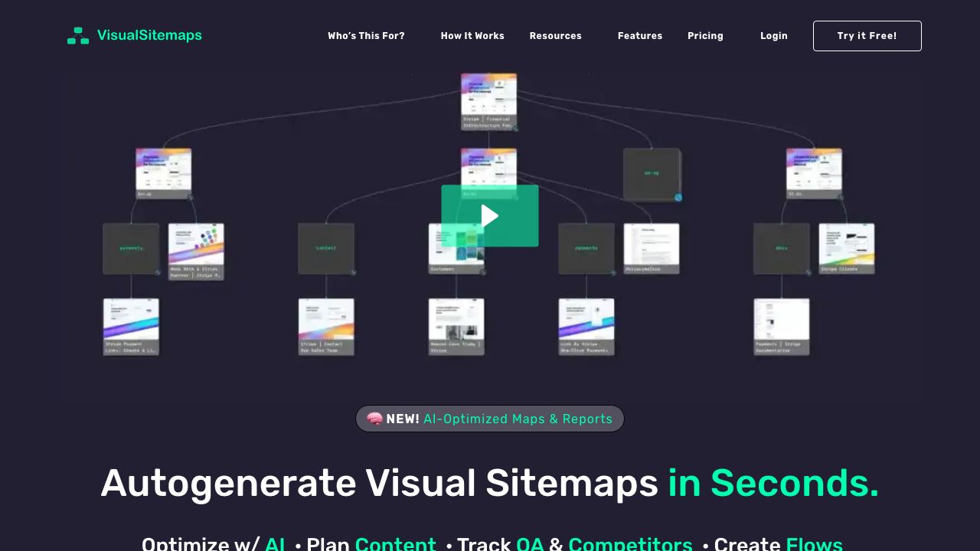Click the Stripe Clients page thumbnail
Image resolution: width=980 pixels, height=551 pixels.
847,249
